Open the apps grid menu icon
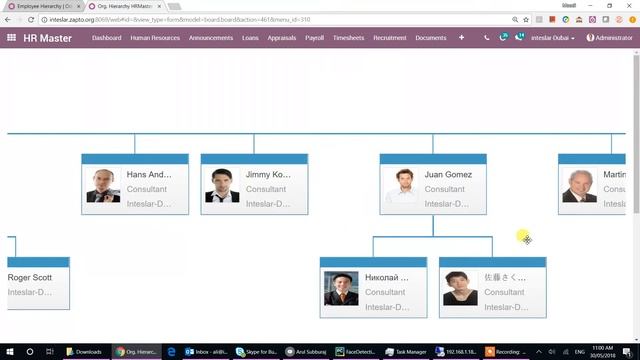 pos(11,38)
